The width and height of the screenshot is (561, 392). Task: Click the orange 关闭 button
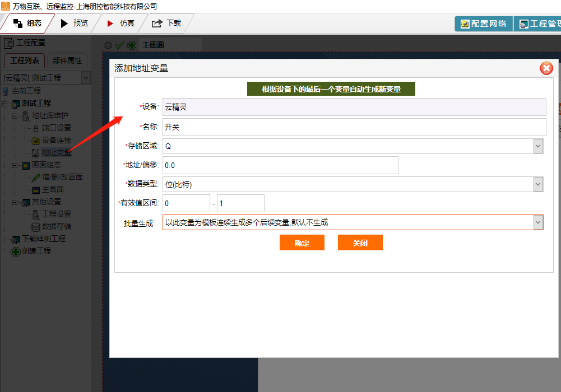pos(360,242)
